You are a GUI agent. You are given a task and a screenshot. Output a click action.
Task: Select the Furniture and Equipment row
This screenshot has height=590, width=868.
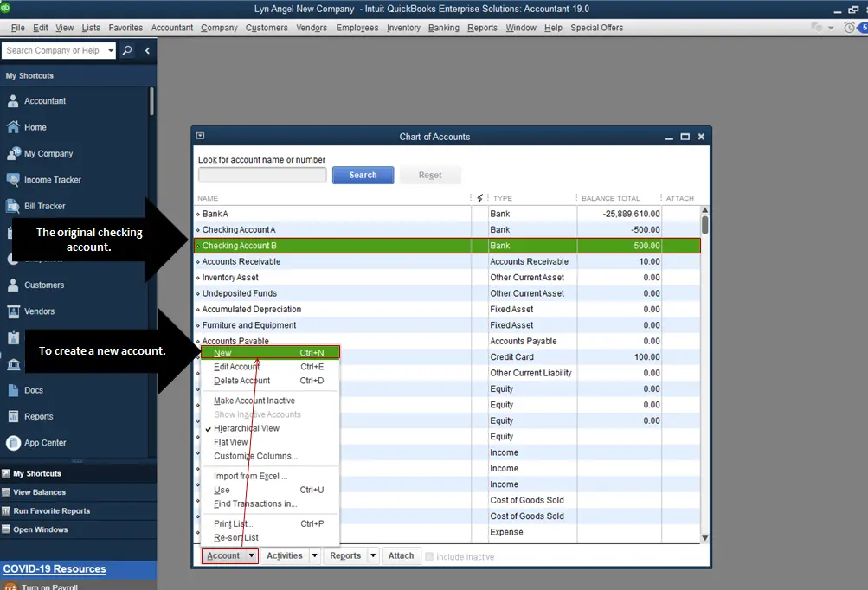point(447,325)
